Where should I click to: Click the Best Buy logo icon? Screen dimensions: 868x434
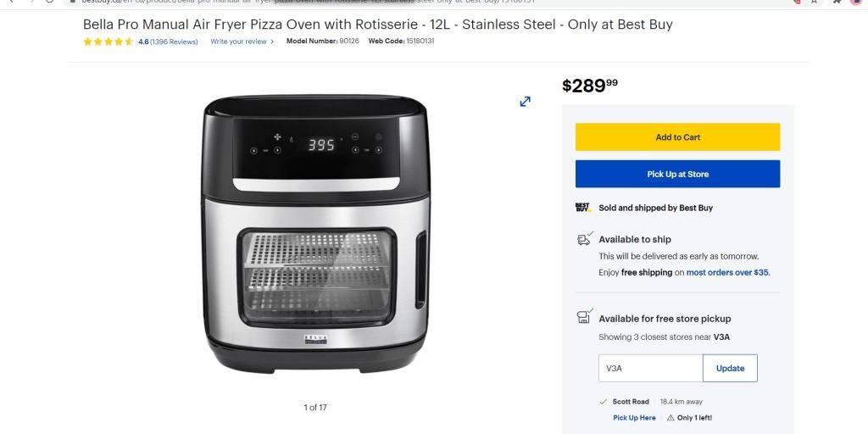tap(582, 208)
